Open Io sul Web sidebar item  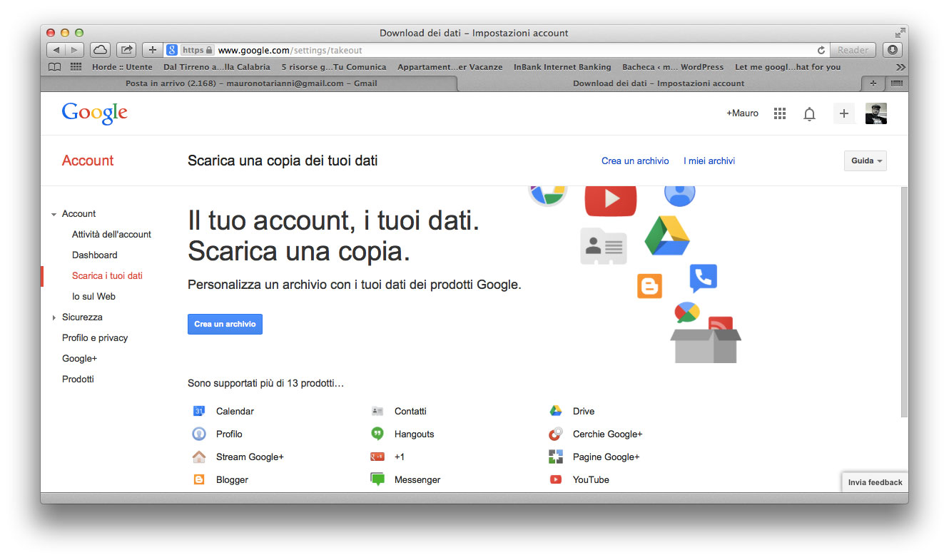coord(93,296)
